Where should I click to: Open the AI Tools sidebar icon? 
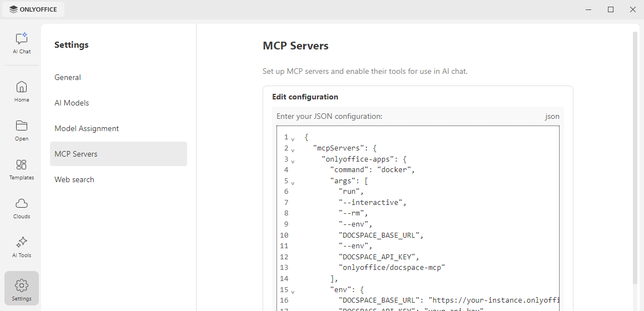coord(21,247)
